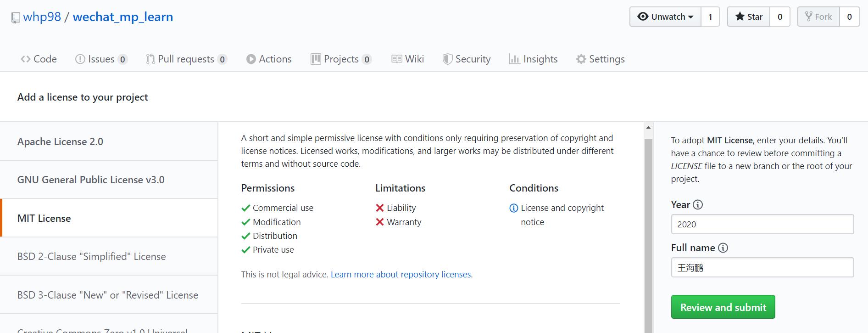
Task: Select GNU General Public License v3.0
Action: click(109, 180)
